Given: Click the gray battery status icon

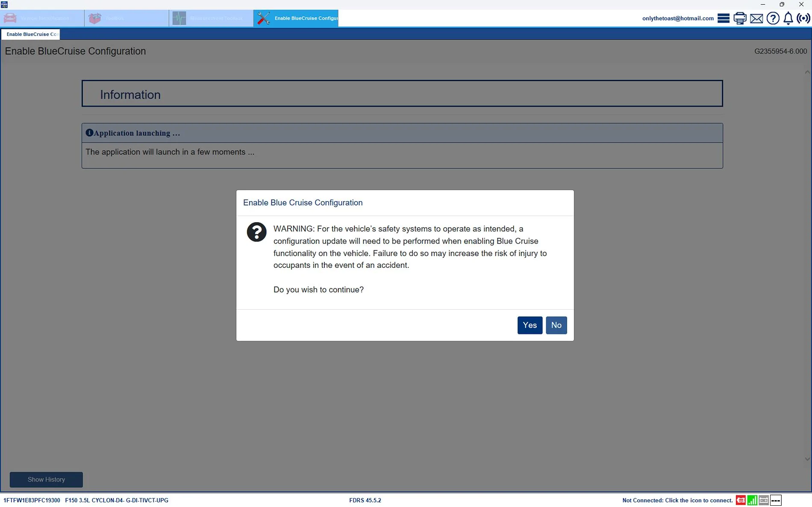Looking at the screenshot, I should (764, 500).
